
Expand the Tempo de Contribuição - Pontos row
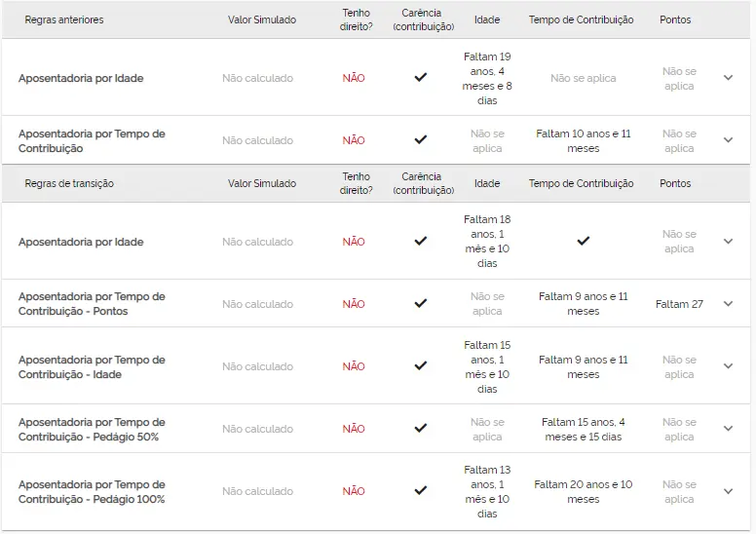point(728,303)
